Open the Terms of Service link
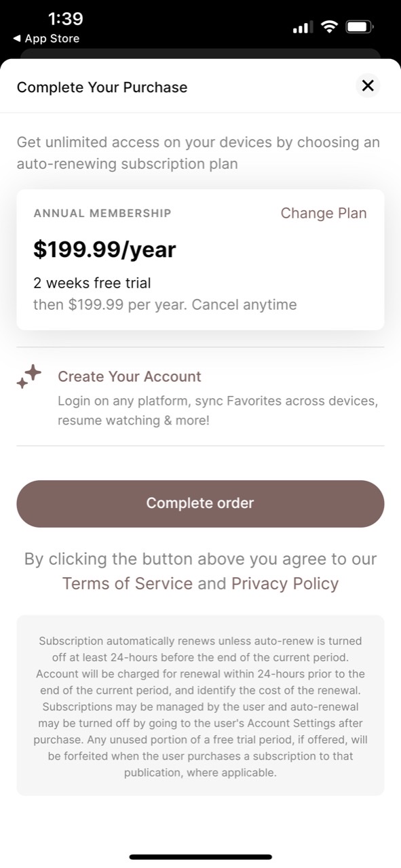 128,583
